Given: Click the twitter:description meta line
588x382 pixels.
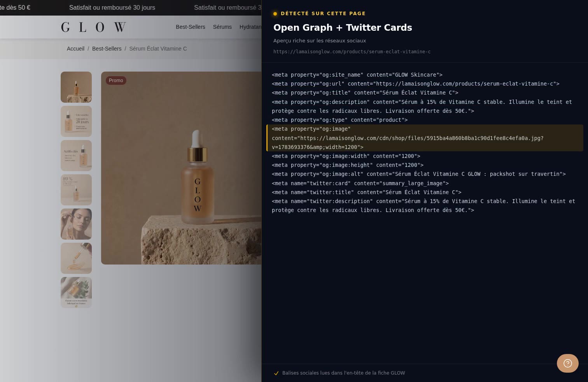Looking at the screenshot, I should coord(423,205).
